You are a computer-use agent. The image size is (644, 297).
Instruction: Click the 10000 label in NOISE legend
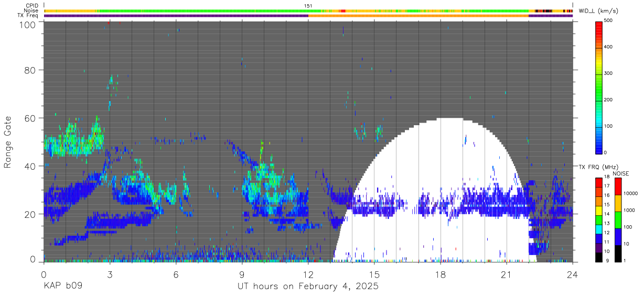630,193
